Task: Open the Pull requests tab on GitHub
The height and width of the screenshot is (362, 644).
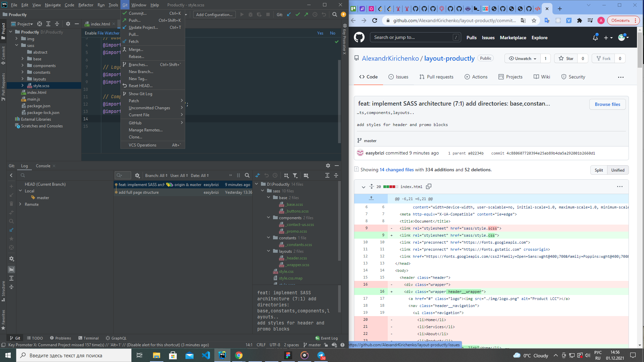Action: 436,77
